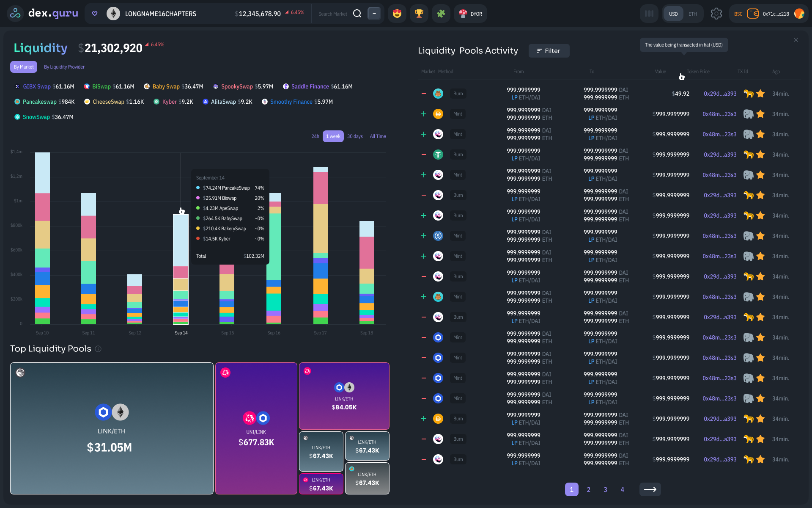812x508 pixels.
Task: Click the dex.guru logo icon
Action: [x=15, y=14]
